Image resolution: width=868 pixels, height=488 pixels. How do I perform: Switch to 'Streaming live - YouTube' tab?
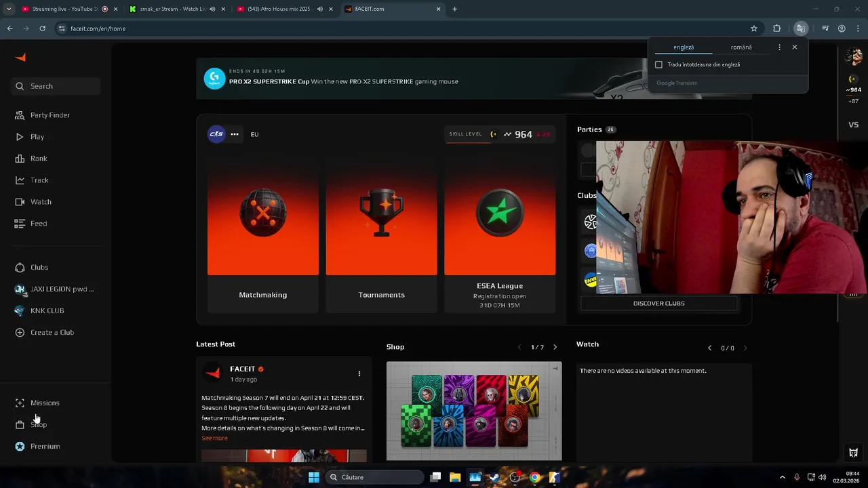(68, 9)
